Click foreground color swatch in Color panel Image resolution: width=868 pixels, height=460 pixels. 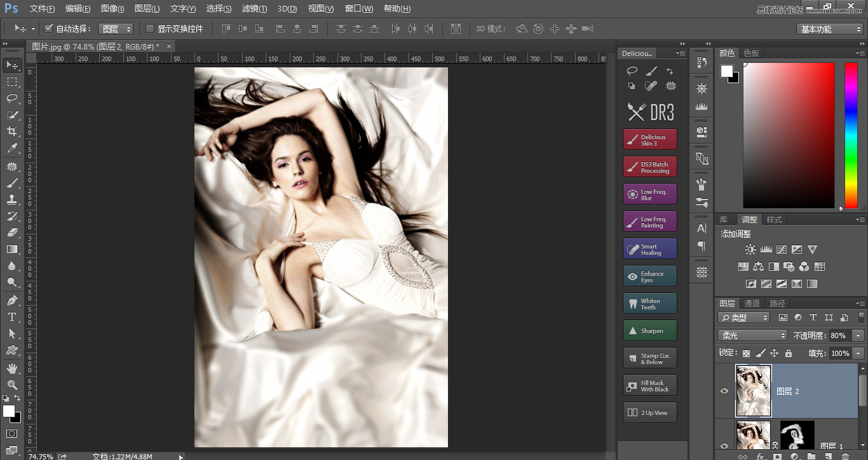[726, 71]
